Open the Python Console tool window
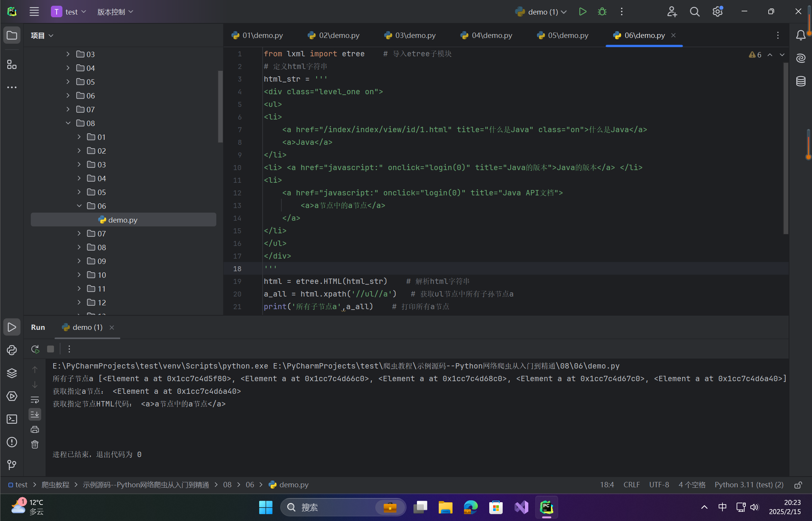Image resolution: width=812 pixels, height=521 pixels. 12,350
